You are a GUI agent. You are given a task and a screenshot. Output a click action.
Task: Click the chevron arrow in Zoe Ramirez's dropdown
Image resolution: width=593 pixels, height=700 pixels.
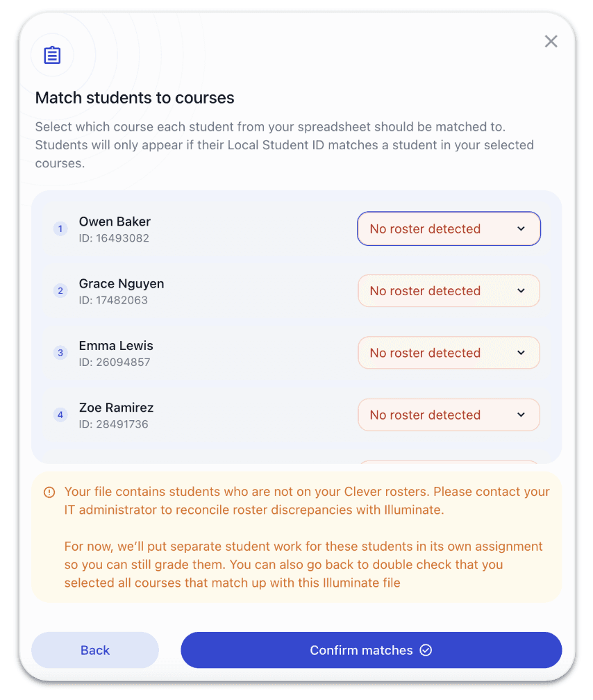coord(521,415)
